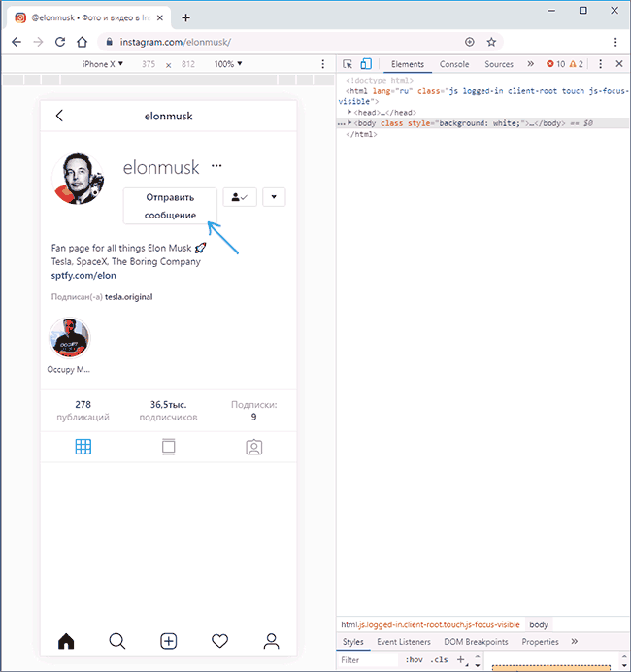Open activity heart icon

(x=220, y=641)
